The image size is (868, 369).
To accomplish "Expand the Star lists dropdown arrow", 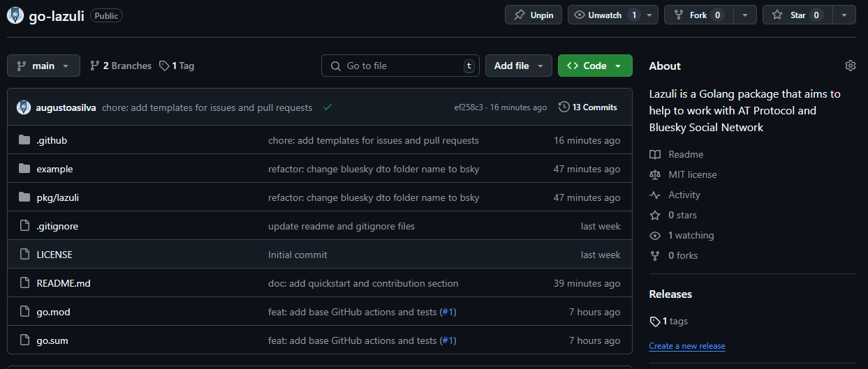I will 845,15.
